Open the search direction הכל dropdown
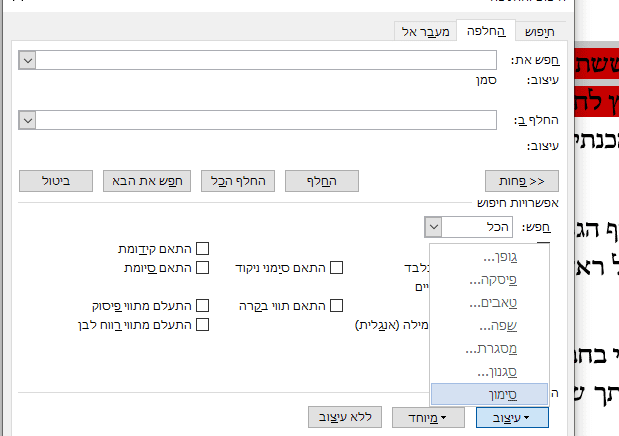This screenshot has width=619, height=436. [x=432, y=227]
